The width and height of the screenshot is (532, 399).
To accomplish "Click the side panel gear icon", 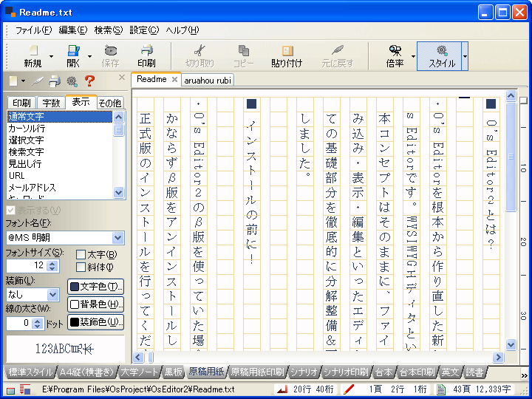I will pos(72,81).
